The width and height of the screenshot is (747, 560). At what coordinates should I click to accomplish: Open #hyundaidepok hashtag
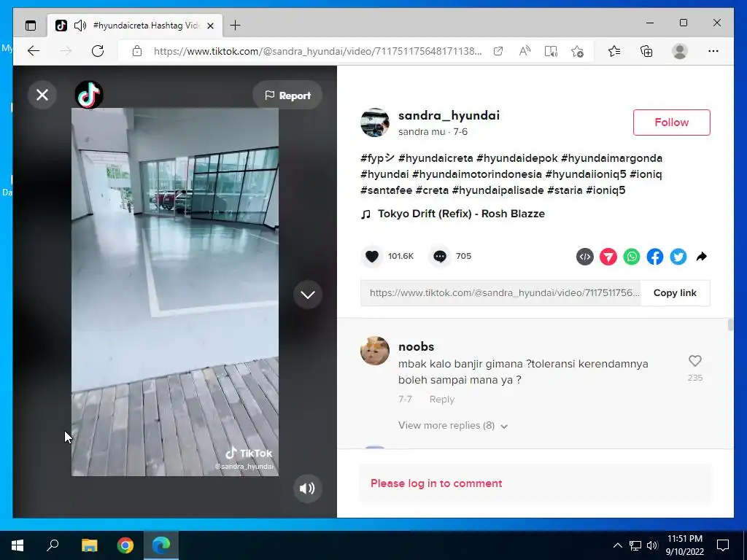tap(517, 158)
